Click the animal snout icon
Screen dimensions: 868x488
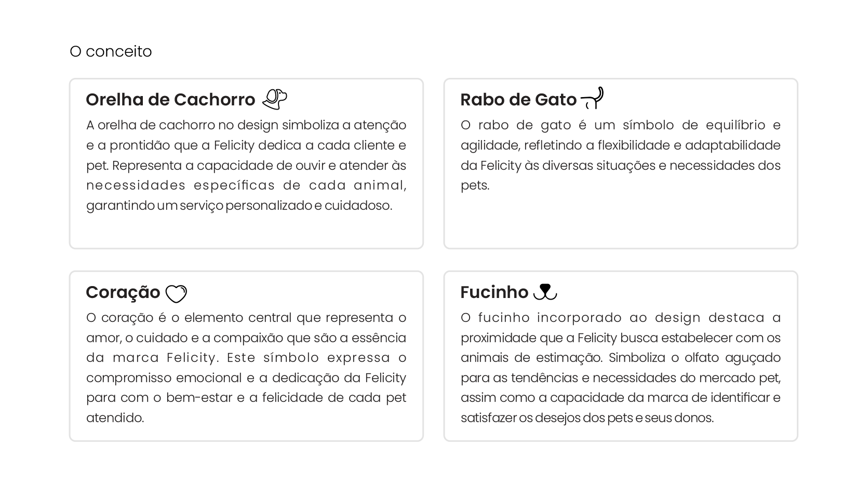545,292
